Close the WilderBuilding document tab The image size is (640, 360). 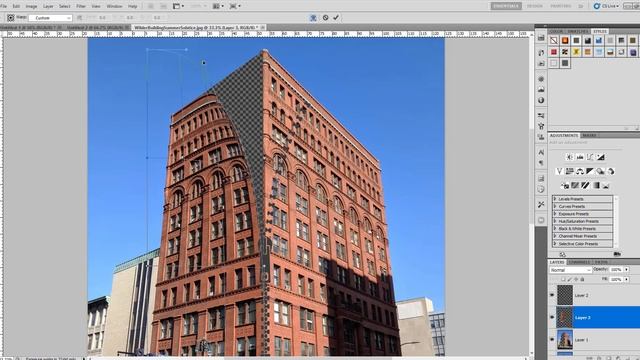(x=263, y=27)
